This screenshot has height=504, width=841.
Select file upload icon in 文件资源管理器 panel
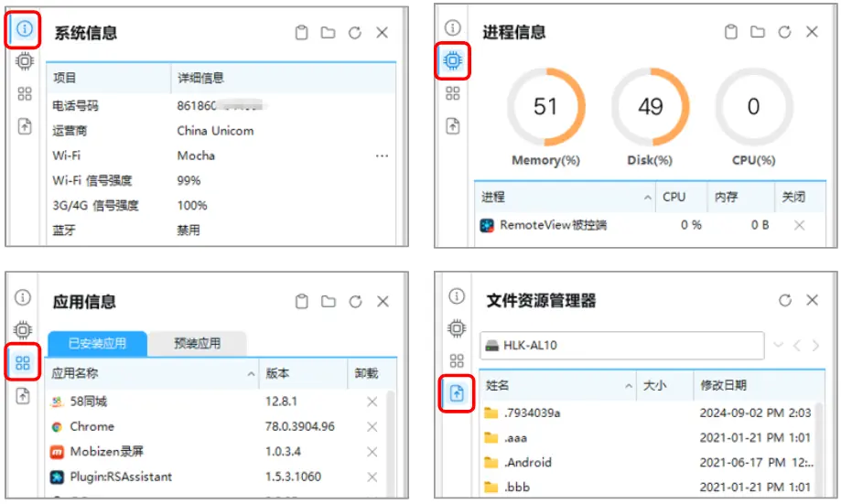(457, 393)
